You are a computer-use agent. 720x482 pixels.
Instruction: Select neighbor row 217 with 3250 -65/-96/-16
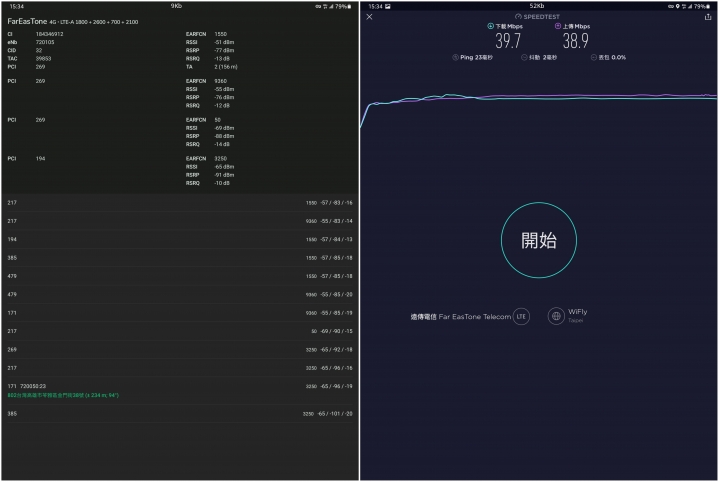coord(180,368)
